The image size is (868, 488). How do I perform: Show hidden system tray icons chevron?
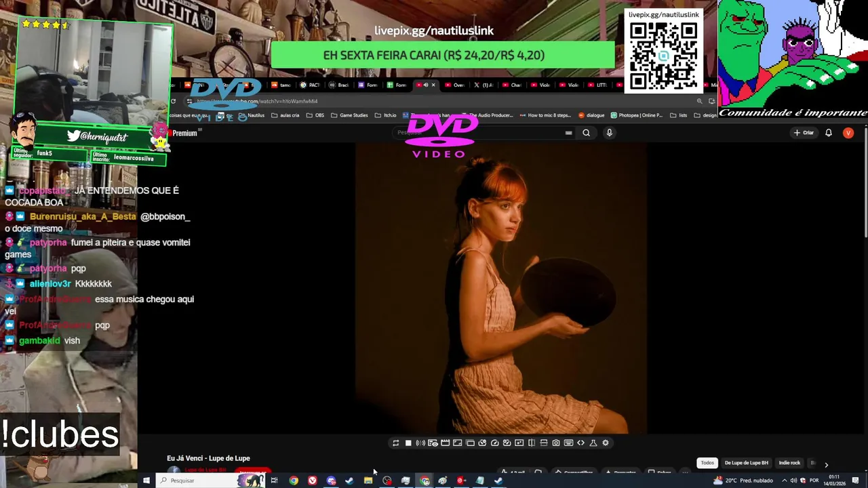click(x=785, y=481)
